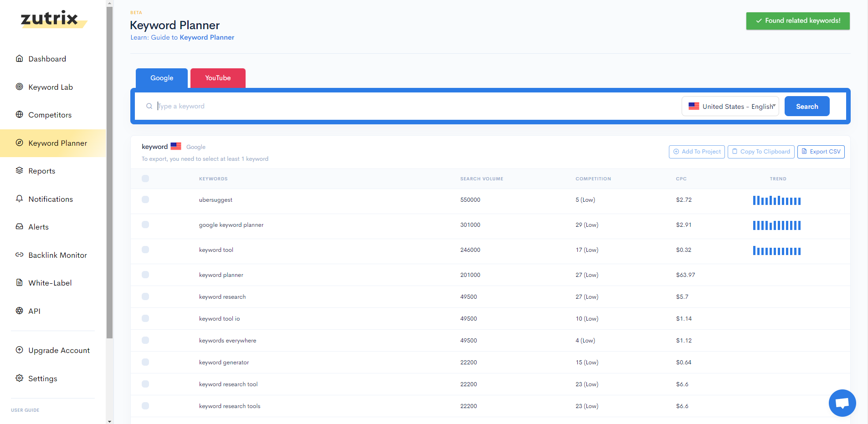Image resolution: width=868 pixels, height=424 pixels.
Task: Check the keyword planner row
Action: click(x=145, y=275)
